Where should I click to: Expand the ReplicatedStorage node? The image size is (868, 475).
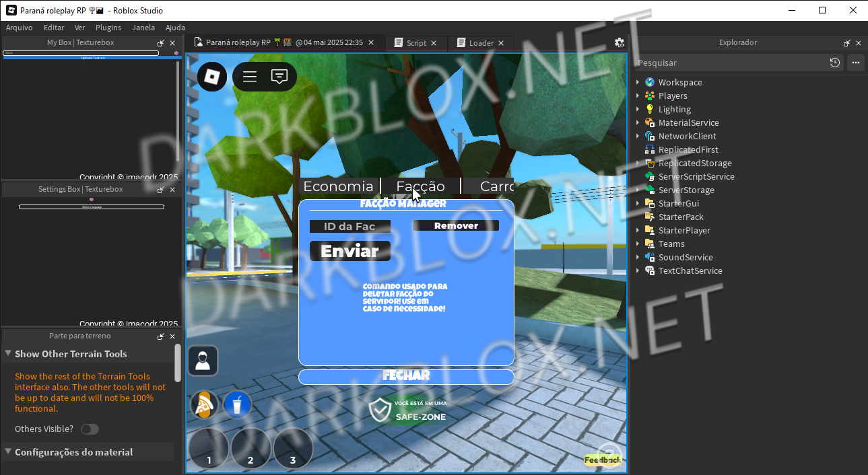tap(638, 163)
